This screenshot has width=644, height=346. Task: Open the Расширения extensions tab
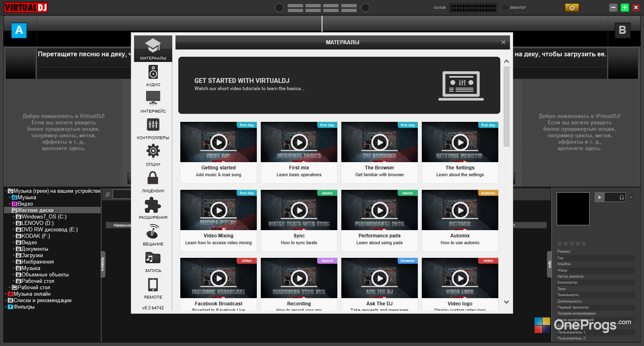tap(153, 208)
